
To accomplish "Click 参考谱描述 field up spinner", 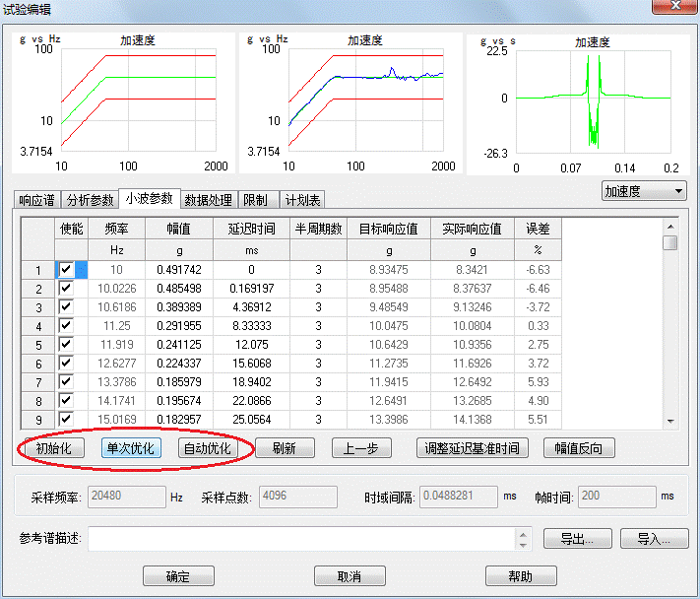I will click(523, 534).
